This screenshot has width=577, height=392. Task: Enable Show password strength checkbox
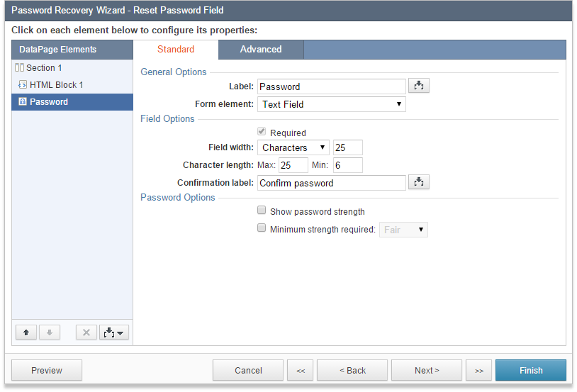(262, 210)
